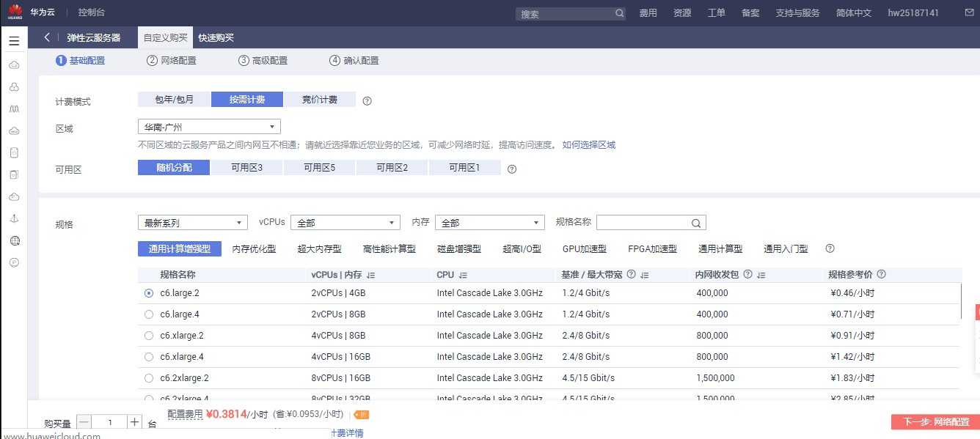The height and width of the screenshot is (439, 980).
Task: Open the 简体中文 language menu
Action: tap(854, 13)
